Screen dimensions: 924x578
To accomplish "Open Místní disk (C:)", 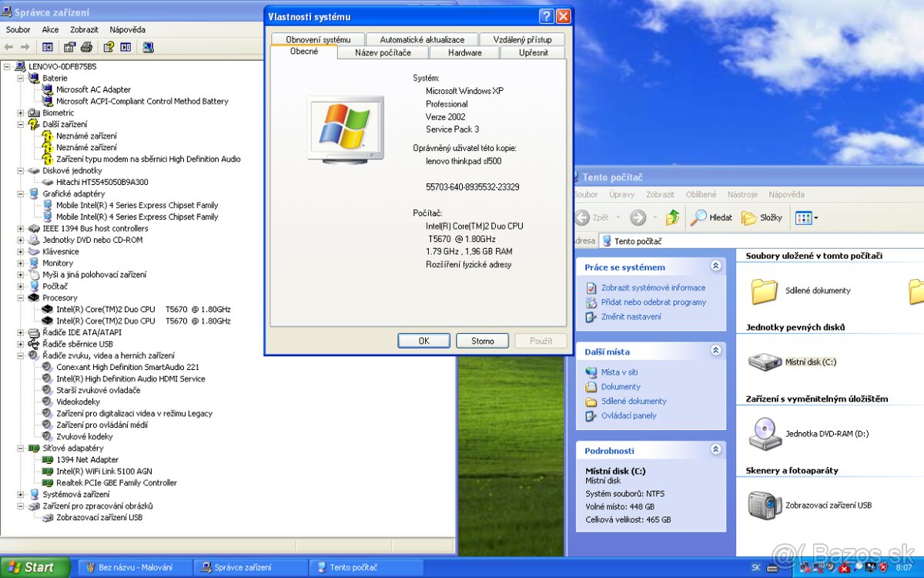I will pyautogui.click(x=767, y=361).
